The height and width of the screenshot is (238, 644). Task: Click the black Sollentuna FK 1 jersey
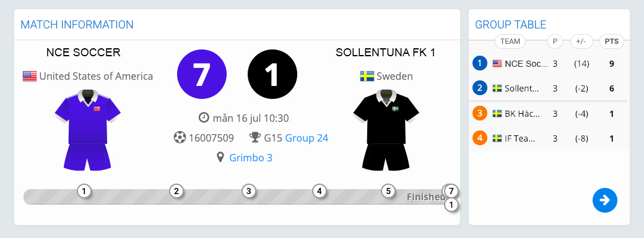[386, 130]
